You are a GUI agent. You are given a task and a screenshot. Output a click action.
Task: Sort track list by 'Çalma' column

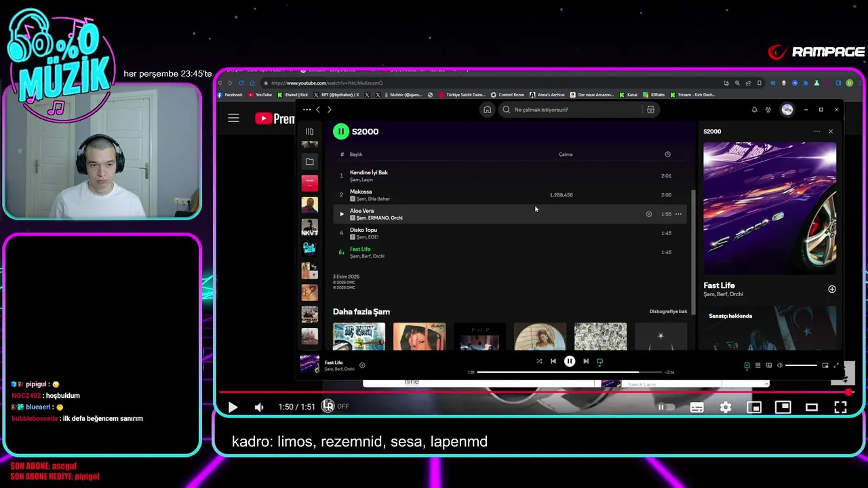[x=566, y=155]
